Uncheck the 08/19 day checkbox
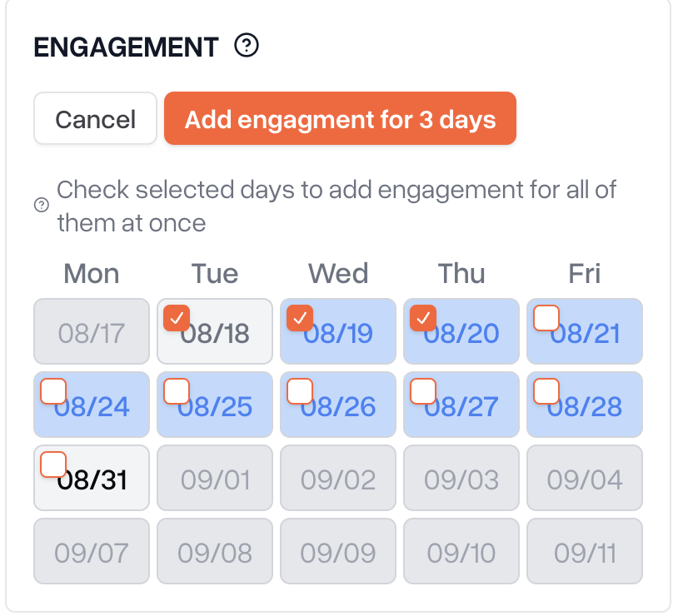This screenshot has width=678, height=616. tap(300, 318)
